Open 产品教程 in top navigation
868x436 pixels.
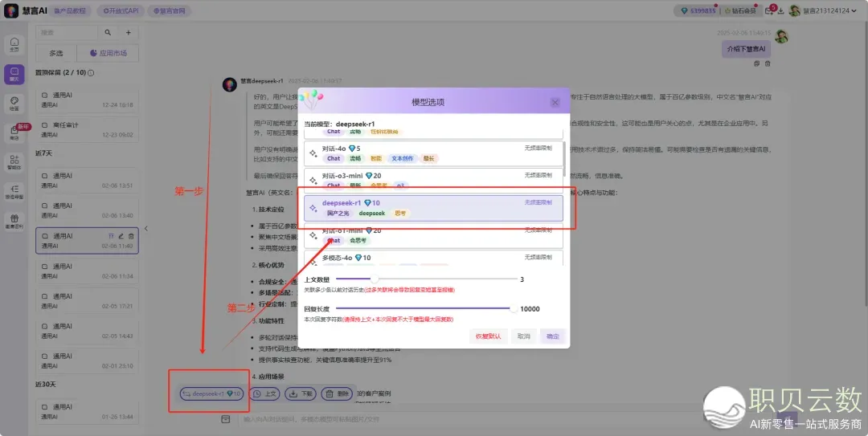[x=70, y=10]
